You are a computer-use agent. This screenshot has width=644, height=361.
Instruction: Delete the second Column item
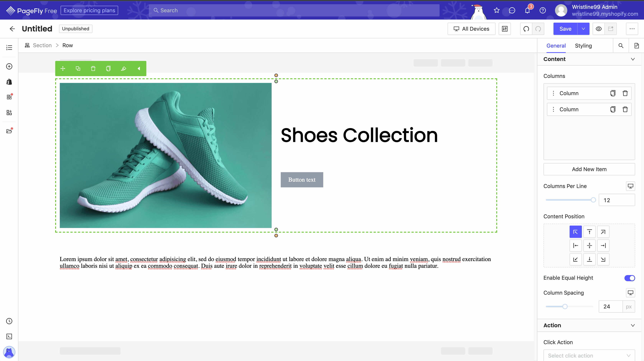(625, 109)
